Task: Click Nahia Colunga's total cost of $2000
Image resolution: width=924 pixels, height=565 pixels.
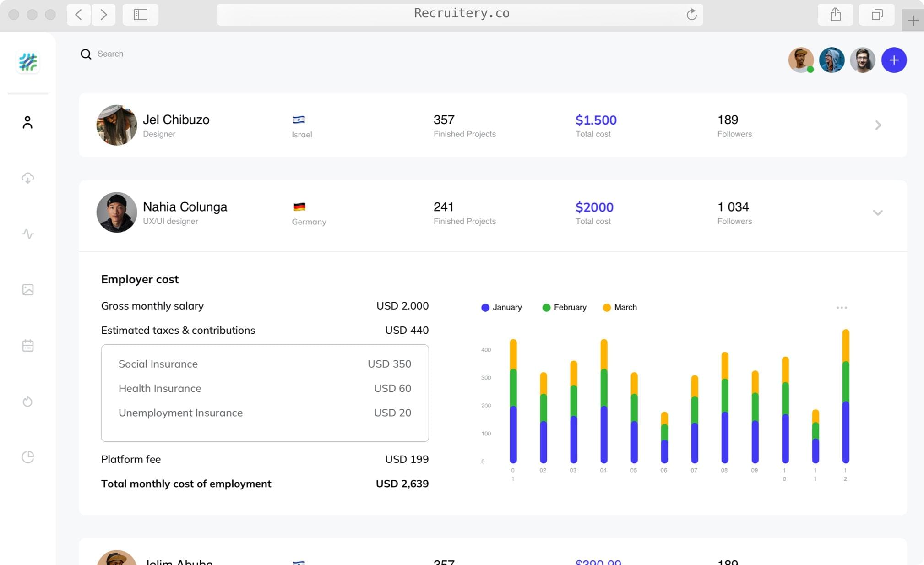Action: pos(594,207)
